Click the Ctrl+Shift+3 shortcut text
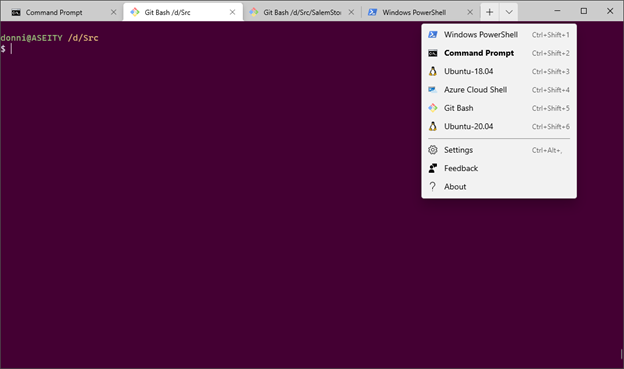 tap(551, 72)
